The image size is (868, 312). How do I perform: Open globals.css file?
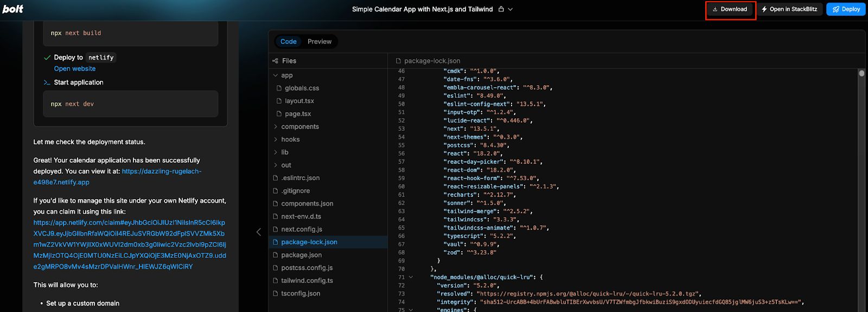(302, 88)
